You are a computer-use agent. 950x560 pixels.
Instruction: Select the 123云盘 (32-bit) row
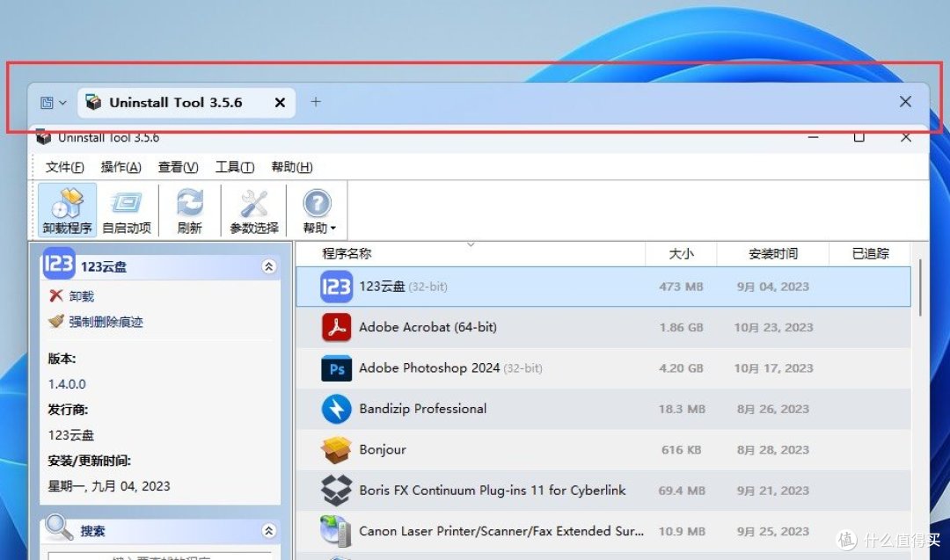coord(603,287)
